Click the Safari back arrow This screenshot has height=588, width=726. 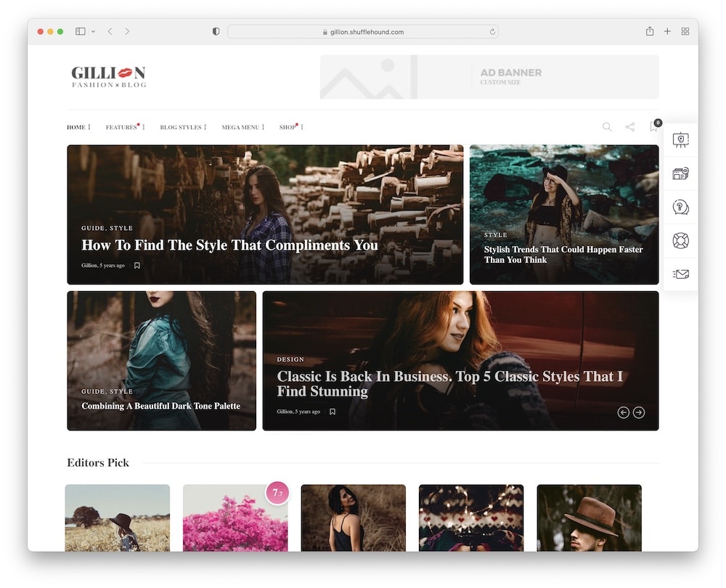[x=110, y=31]
